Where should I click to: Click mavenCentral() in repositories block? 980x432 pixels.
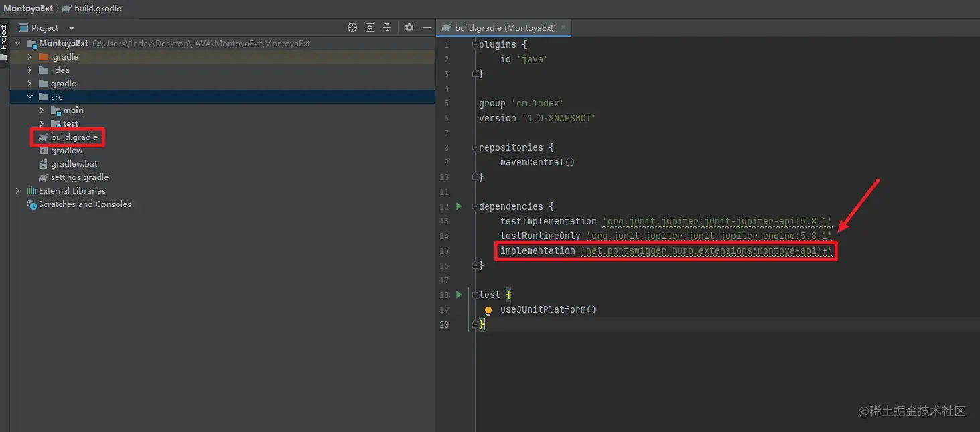pyautogui.click(x=537, y=162)
